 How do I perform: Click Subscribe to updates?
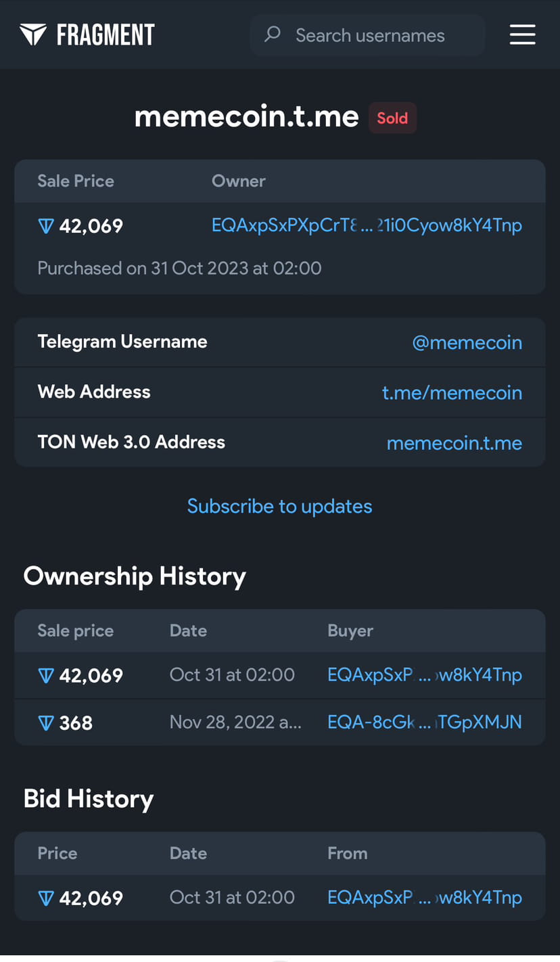[279, 506]
